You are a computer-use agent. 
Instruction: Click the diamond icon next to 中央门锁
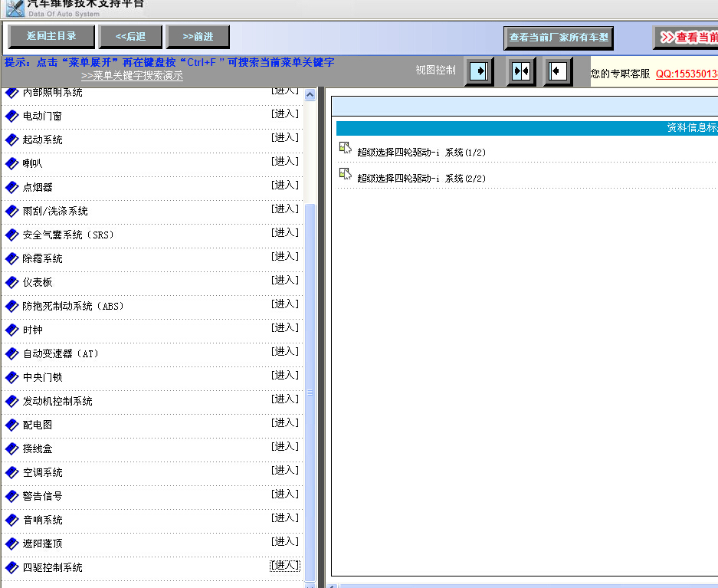pyautogui.click(x=11, y=378)
